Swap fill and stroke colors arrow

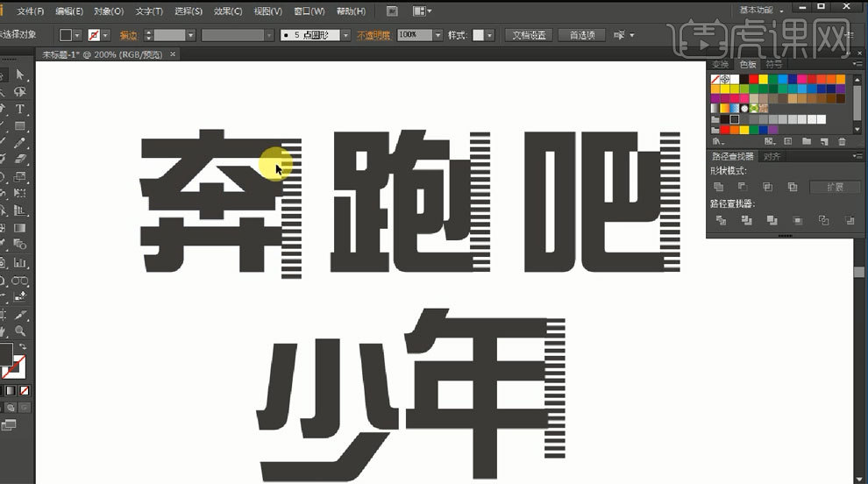23,346
